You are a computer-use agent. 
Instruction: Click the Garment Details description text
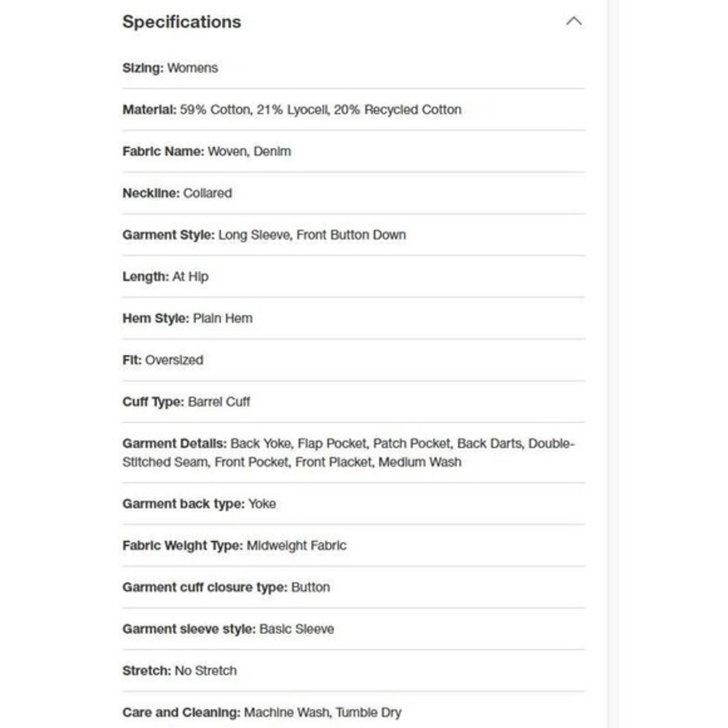348,453
